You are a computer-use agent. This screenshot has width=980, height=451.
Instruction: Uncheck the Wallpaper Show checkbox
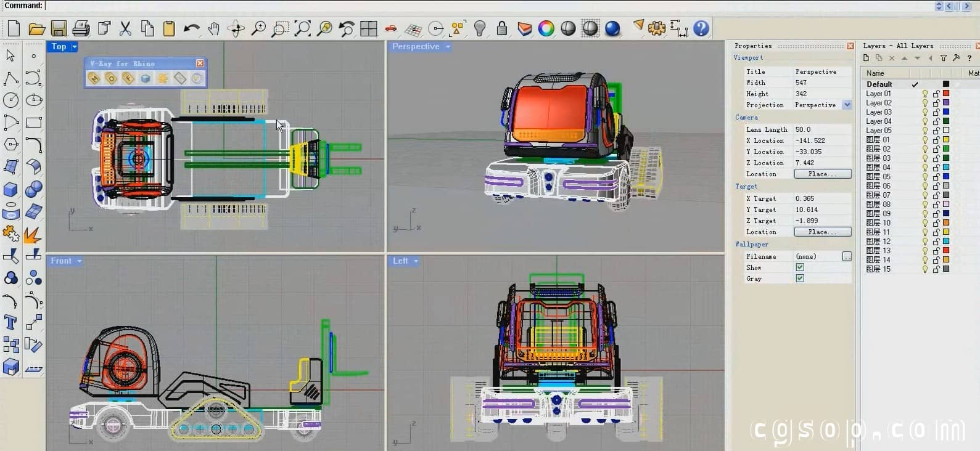(x=800, y=267)
